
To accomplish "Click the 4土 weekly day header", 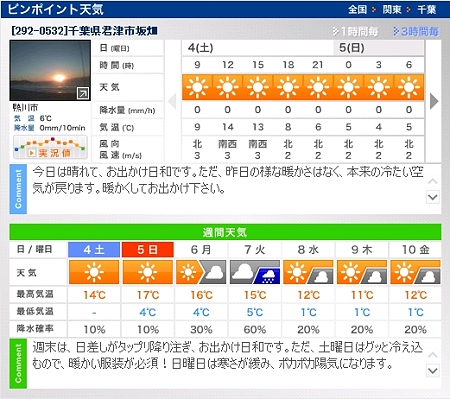I will (x=94, y=249).
